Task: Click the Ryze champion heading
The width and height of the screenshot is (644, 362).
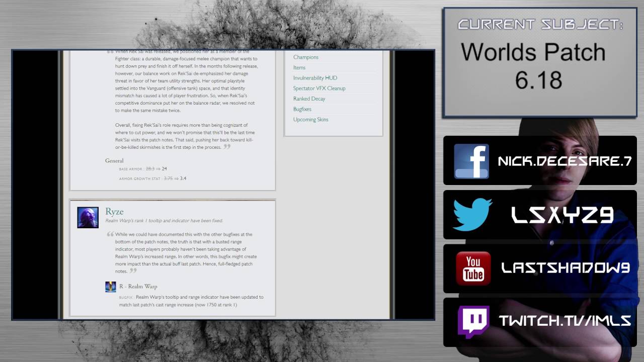Action: (x=114, y=212)
